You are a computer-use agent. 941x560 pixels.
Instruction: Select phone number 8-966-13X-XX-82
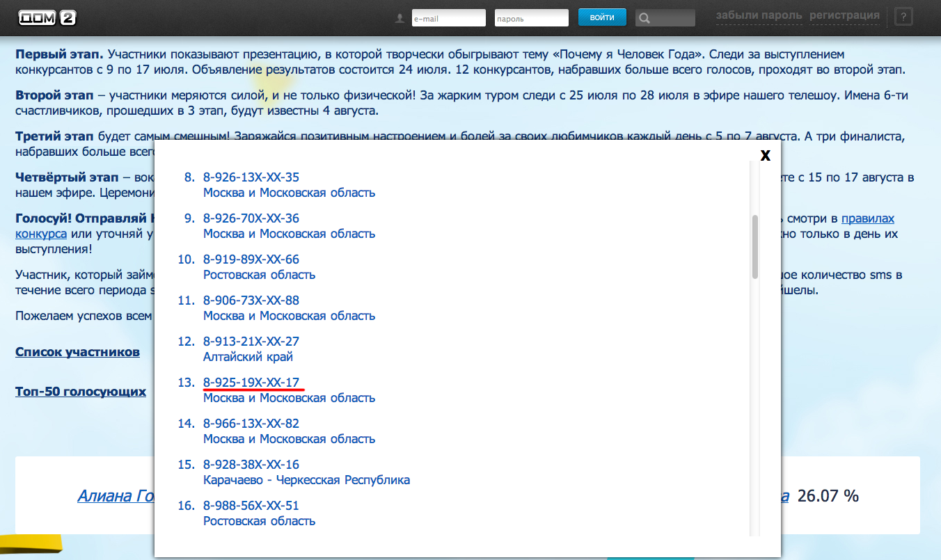[251, 424]
